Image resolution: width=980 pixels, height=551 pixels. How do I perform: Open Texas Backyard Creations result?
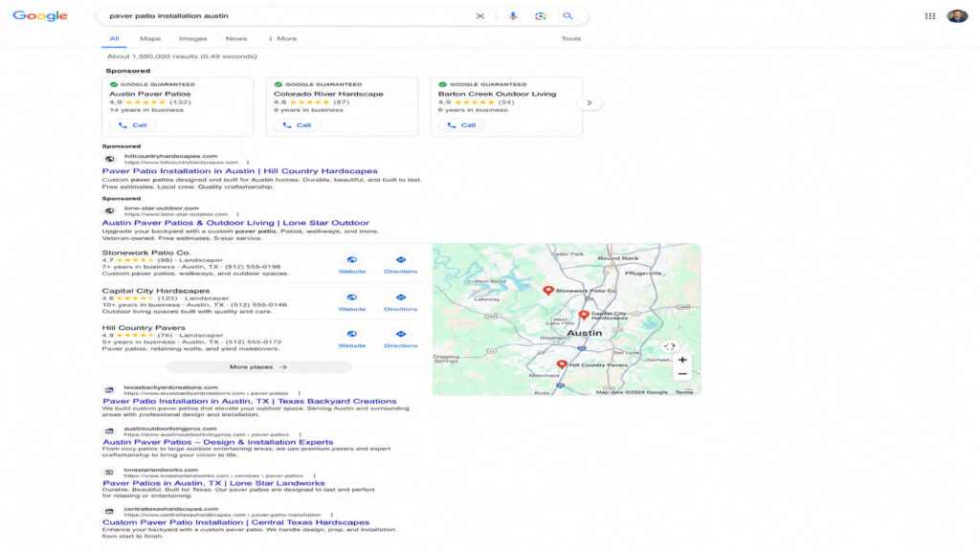(x=250, y=402)
